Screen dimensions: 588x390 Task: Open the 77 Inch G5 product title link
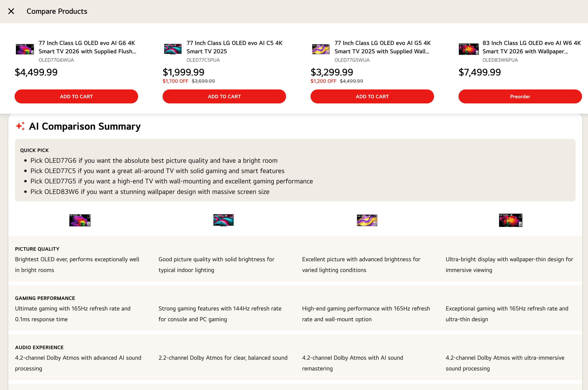(382, 47)
